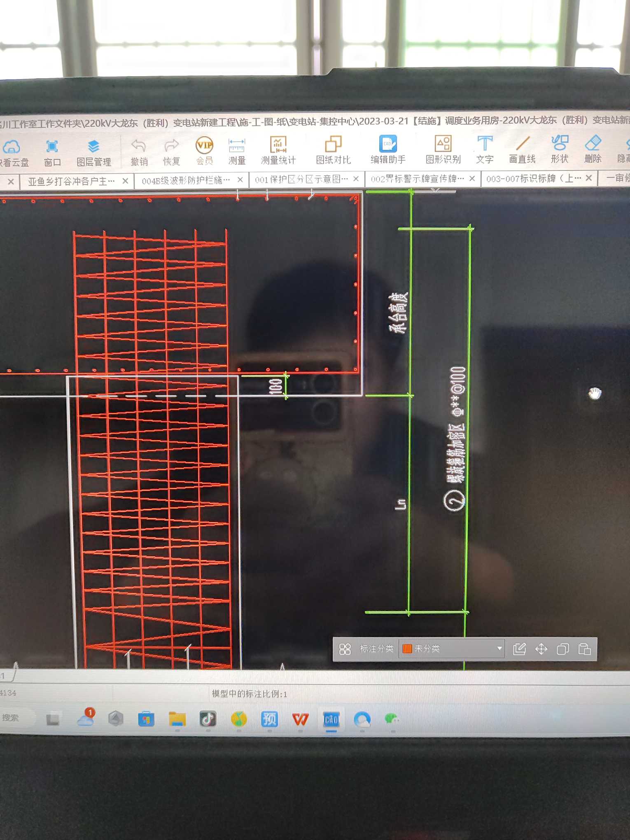Click the orange 未分类 color swatch
Image resolution: width=630 pixels, height=840 pixels.
407,649
